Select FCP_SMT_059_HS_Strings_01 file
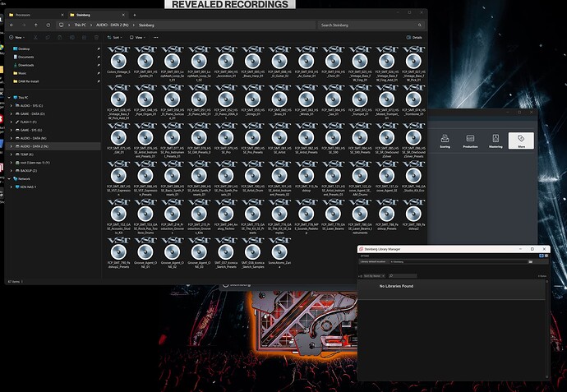The height and width of the screenshot is (392, 567). pos(253,99)
